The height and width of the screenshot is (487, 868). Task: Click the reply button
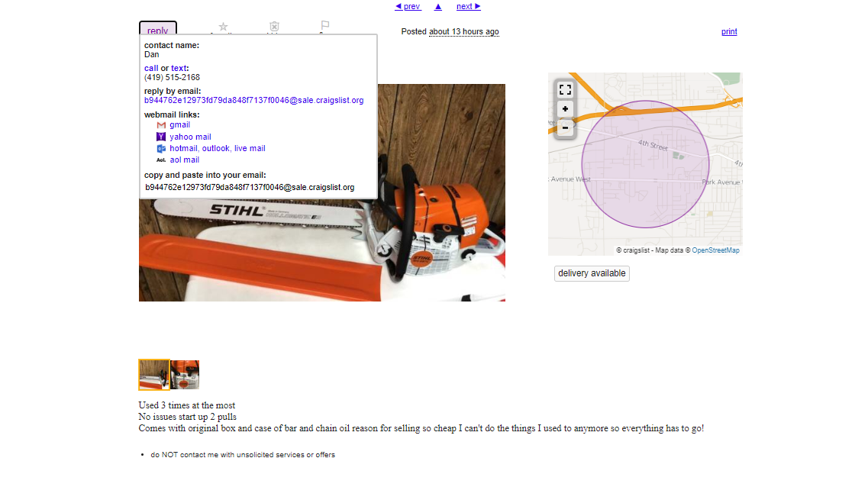158,29
